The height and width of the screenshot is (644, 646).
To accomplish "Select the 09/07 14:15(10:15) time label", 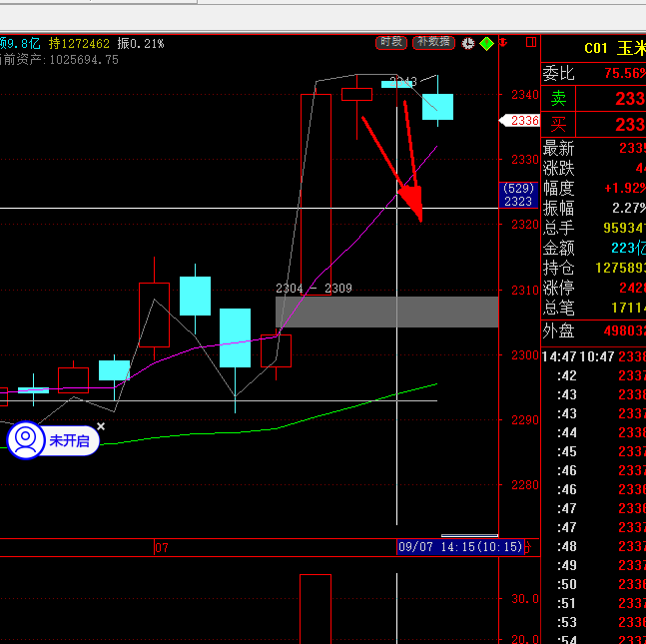I will (460, 547).
